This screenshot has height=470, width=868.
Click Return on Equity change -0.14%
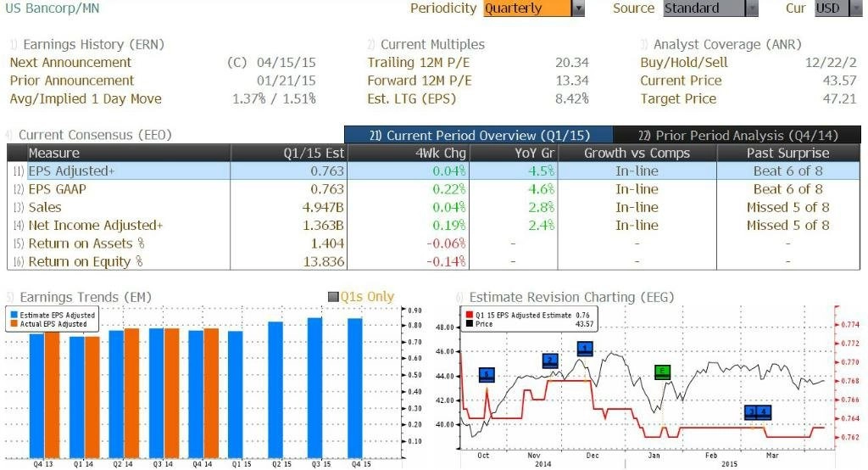tap(446, 261)
